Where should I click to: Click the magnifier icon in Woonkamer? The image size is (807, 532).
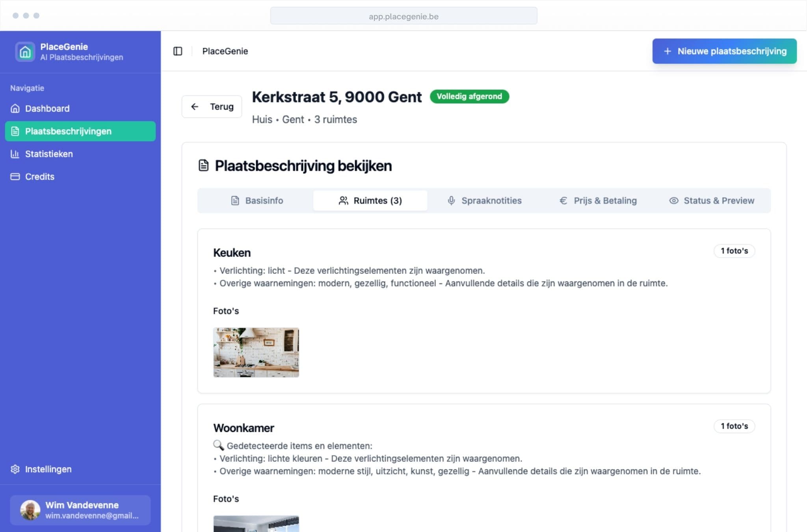coord(218,445)
